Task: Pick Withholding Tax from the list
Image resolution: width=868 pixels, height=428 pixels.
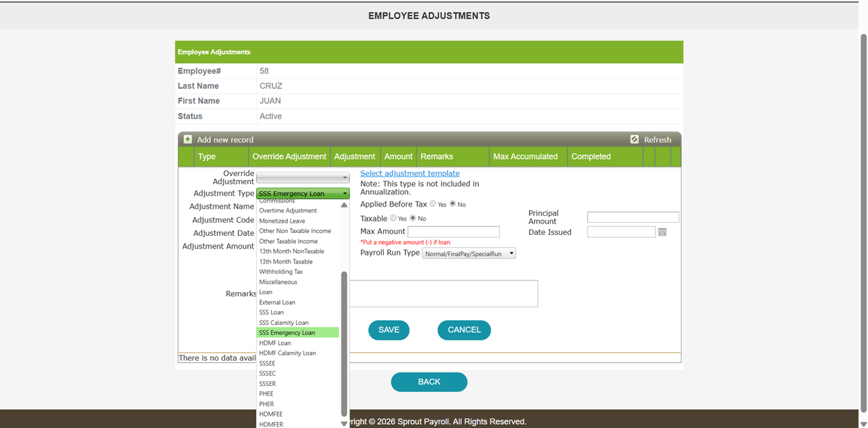Action: (x=297, y=272)
